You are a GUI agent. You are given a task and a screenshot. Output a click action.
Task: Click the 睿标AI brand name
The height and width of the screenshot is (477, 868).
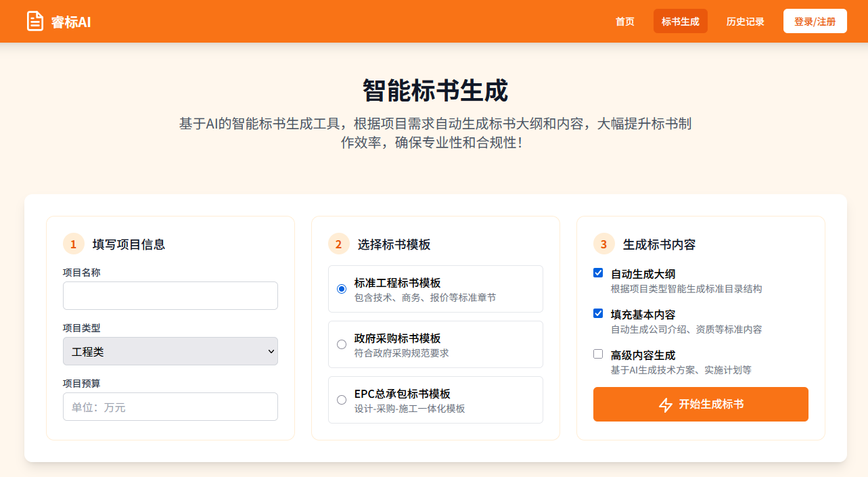pyautogui.click(x=71, y=22)
